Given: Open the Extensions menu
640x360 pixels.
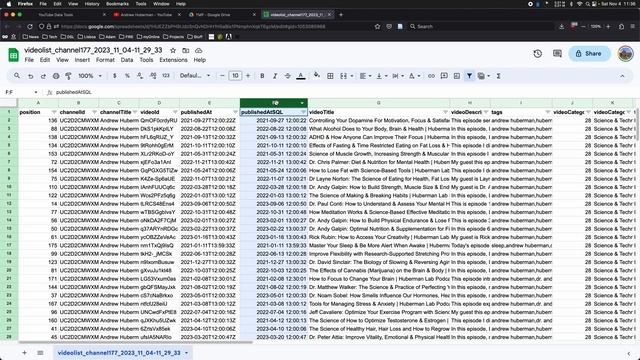Looking at the screenshot, I should [x=173, y=60].
